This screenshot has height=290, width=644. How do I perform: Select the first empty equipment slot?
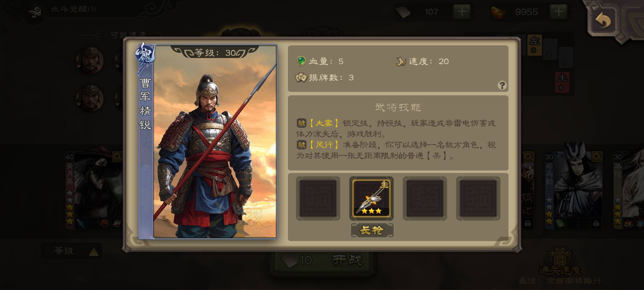318,198
